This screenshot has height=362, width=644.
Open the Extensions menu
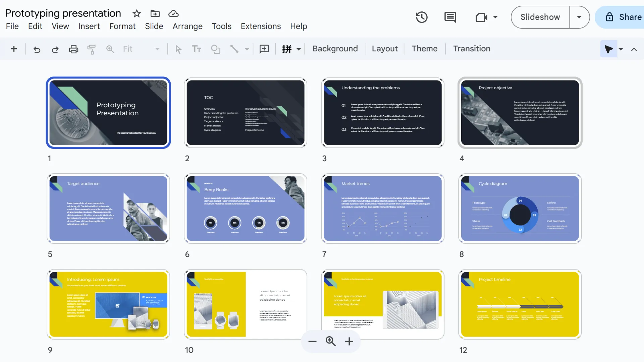pos(261,26)
